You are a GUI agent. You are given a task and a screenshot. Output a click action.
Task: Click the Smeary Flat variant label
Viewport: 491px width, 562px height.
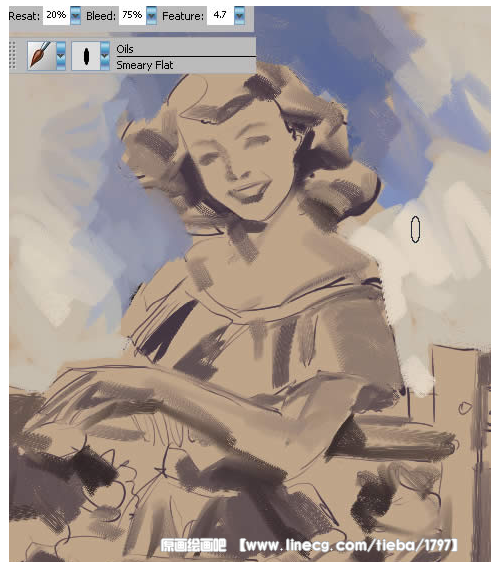[x=144, y=65]
